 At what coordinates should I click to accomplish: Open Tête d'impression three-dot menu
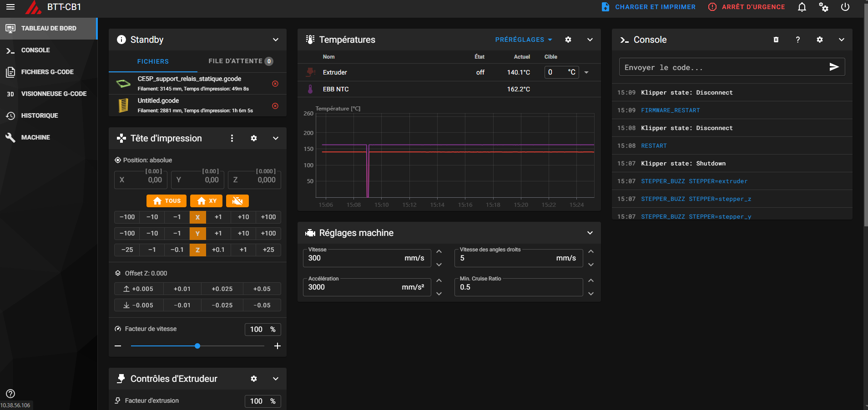[232, 139]
